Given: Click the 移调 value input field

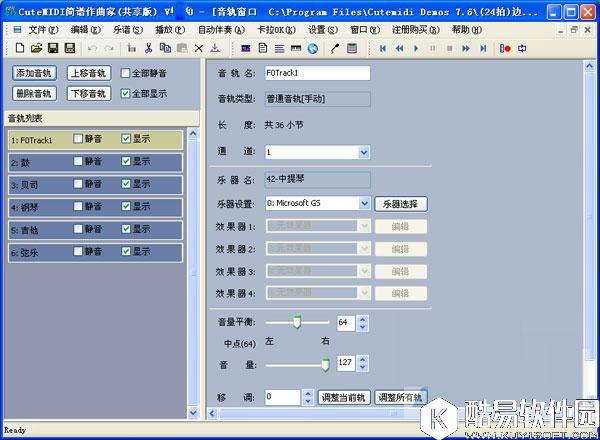Looking at the screenshot, I should 283,397.
